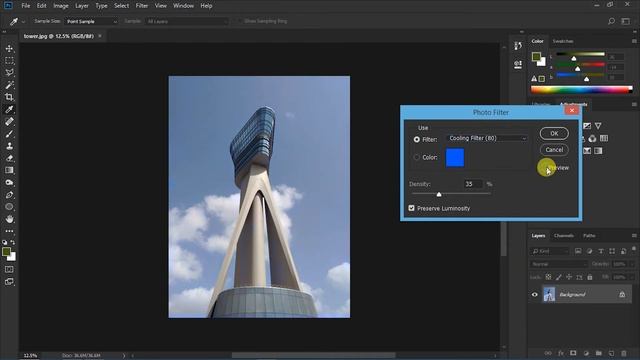Open the Filter menu

[142, 6]
